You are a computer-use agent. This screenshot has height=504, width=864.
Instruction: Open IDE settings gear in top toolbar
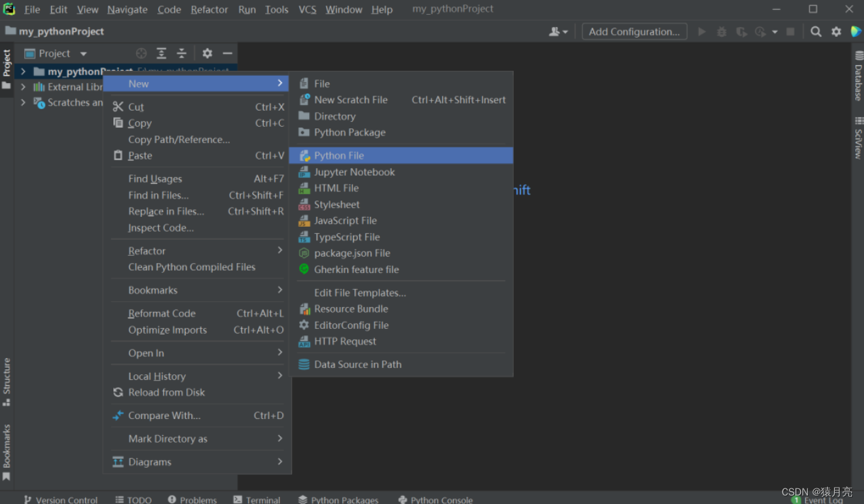836,31
